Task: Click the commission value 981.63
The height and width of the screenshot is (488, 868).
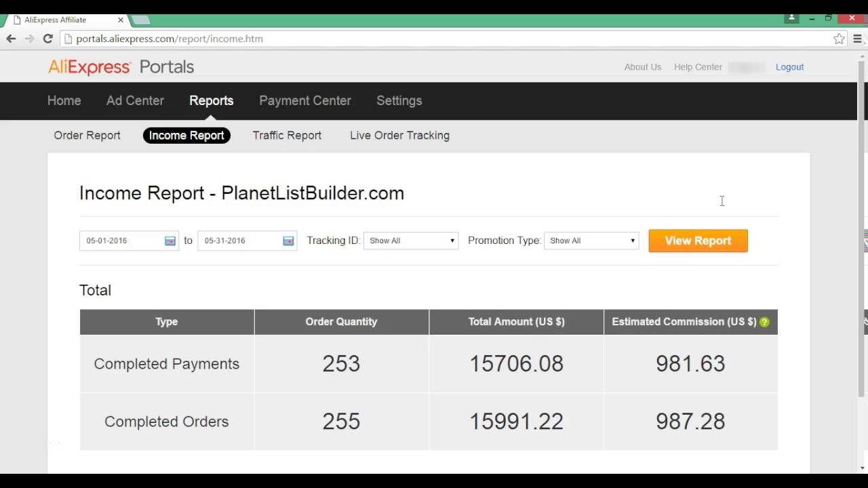Action: 690,364
